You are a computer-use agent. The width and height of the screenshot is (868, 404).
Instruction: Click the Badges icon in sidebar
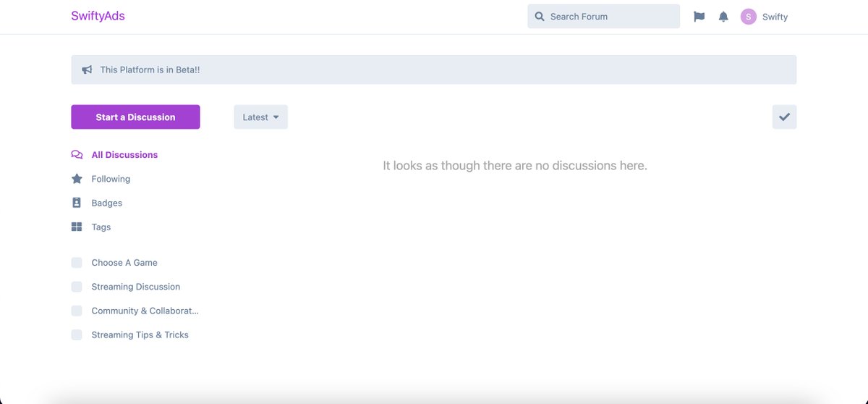[x=77, y=203]
